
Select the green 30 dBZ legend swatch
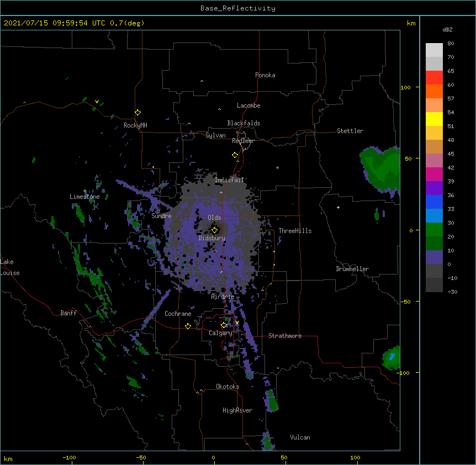pyautogui.click(x=434, y=230)
